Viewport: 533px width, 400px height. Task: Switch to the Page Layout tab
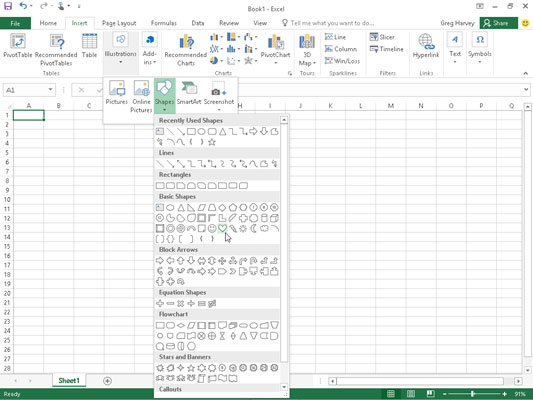click(119, 23)
